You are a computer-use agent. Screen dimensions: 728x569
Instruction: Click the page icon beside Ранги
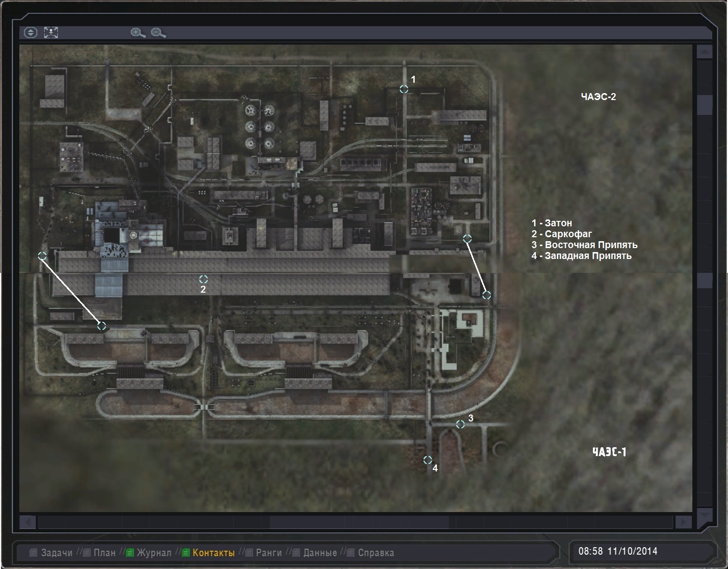249,553
